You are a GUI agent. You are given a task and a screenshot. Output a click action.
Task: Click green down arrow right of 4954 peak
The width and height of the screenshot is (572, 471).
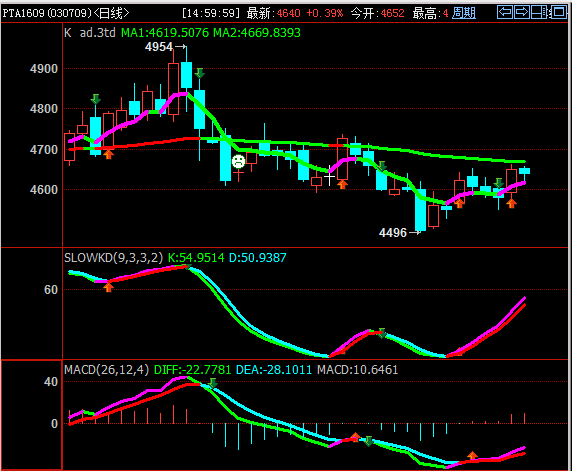200,73
